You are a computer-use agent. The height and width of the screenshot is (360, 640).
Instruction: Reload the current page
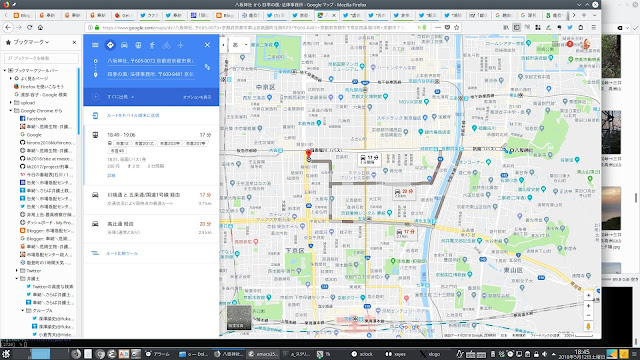click(x=29, y=27)
